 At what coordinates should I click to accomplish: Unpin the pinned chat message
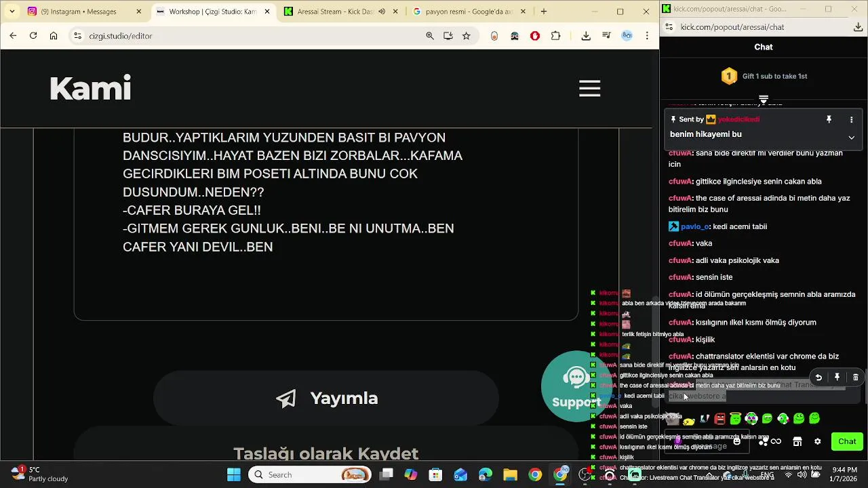click(x=829, y=119)
